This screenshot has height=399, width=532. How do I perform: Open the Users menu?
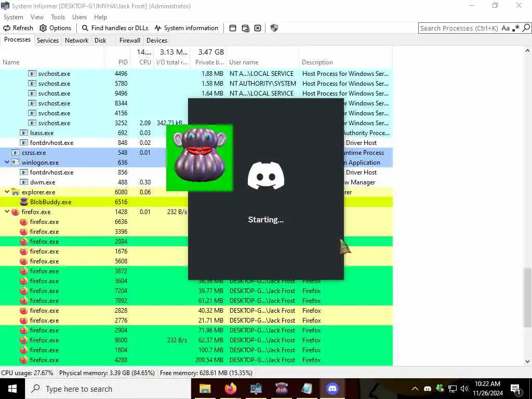pyautogui.click(x=79, y=17)
